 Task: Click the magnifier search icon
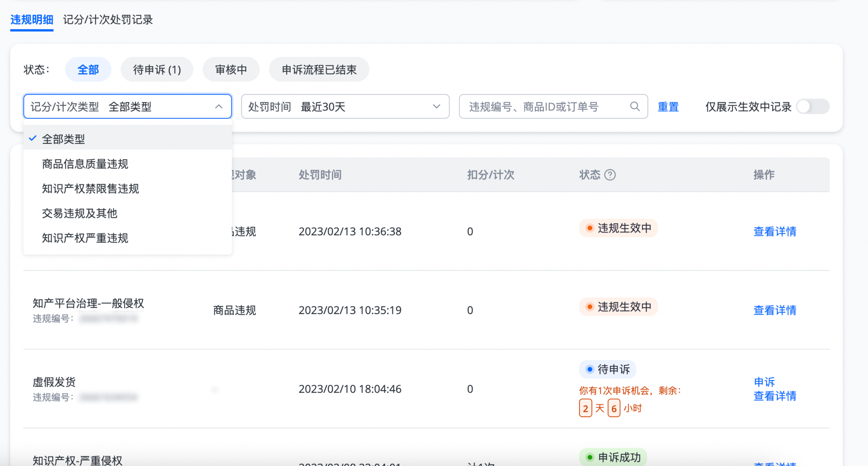tap(635, 106)
